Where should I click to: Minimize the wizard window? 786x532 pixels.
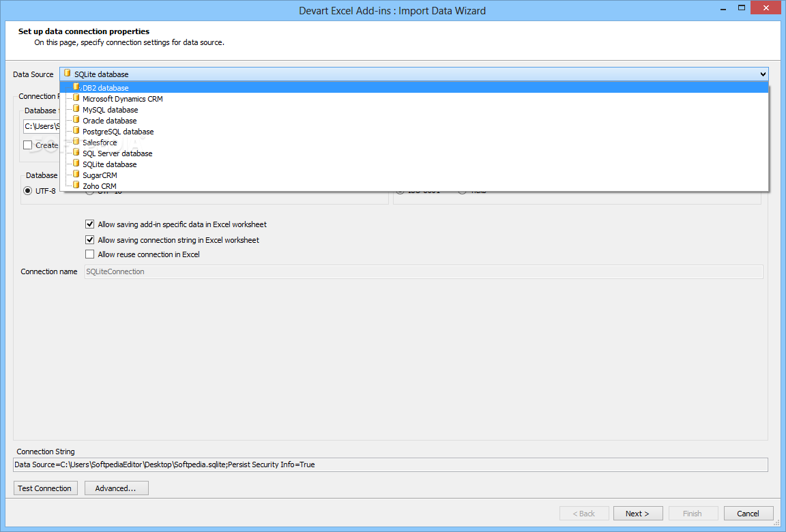click(x=723, y=8)
